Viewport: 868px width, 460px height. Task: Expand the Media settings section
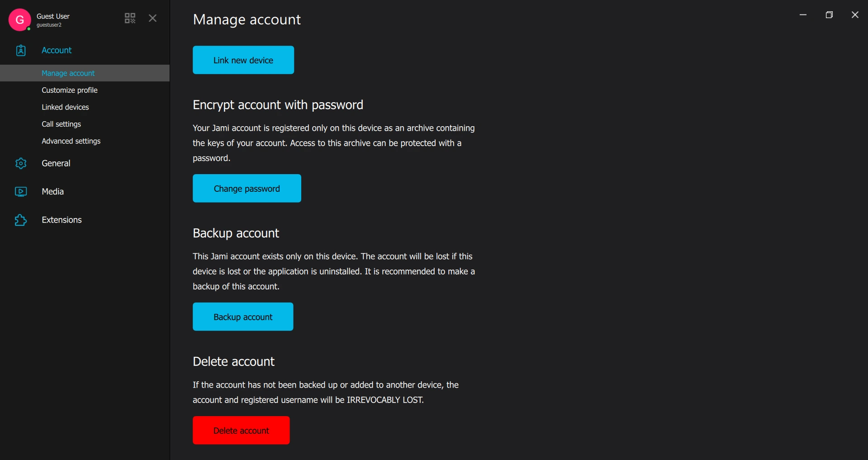(x=52, y=192)
